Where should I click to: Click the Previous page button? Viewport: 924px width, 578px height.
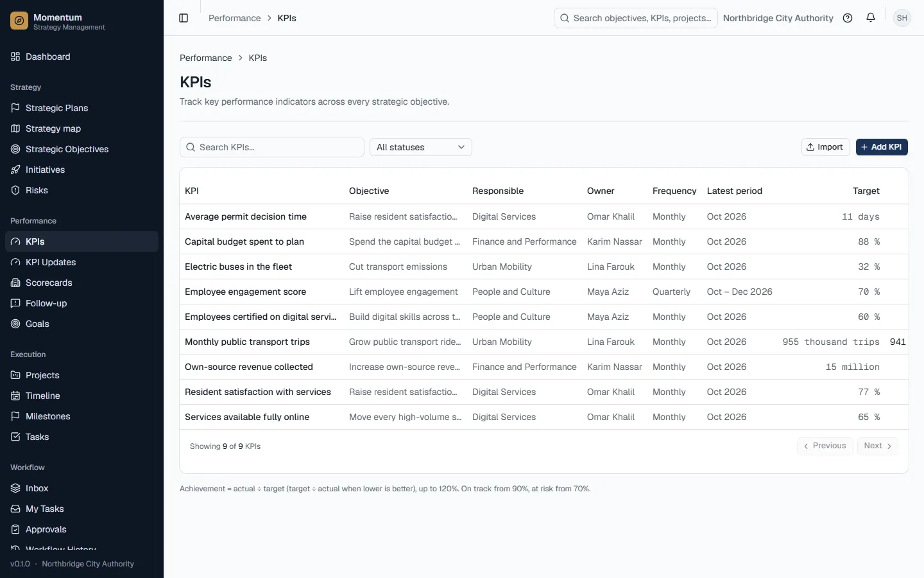click(825, 446)
